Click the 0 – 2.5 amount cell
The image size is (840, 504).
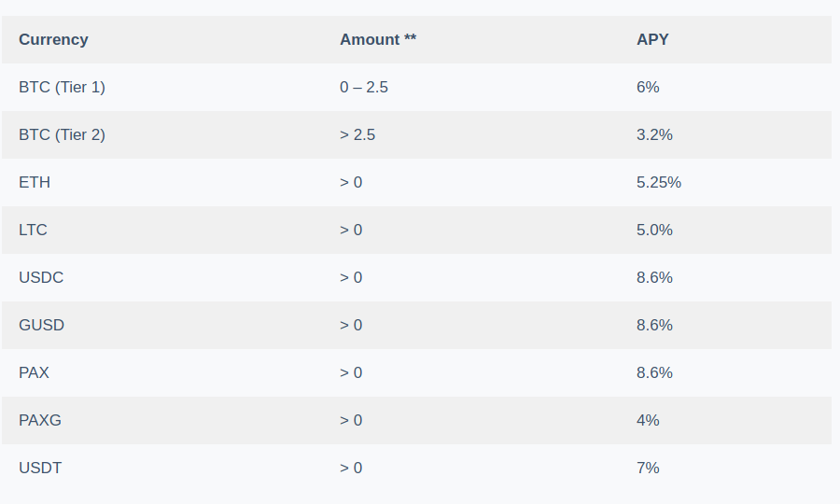pyautogui.click(x=364, y=87)
